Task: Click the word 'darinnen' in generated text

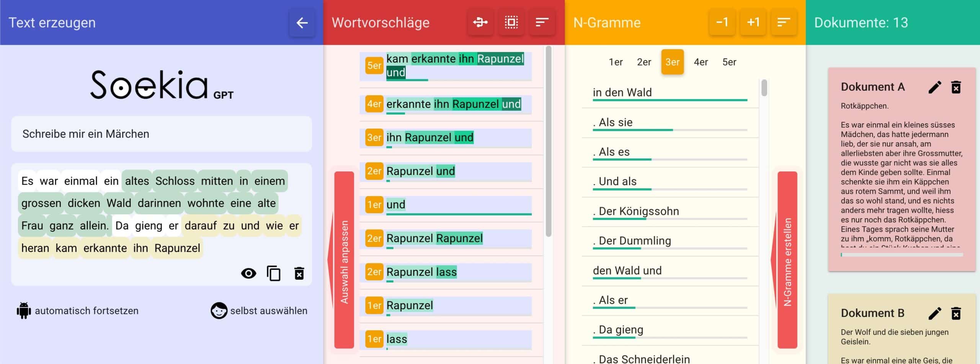Action: click(159, 203)
